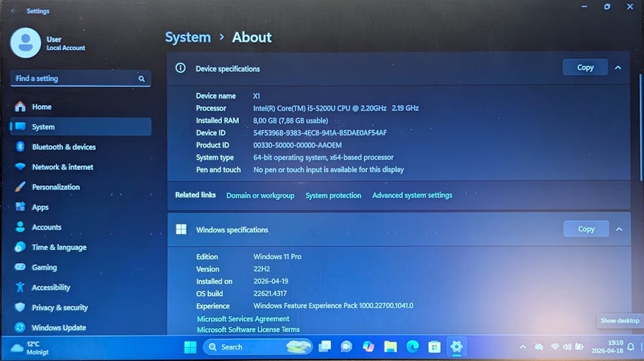Open File Explorer from the taskbar
This screenshot has width=644, height=361.
point(390,347)
